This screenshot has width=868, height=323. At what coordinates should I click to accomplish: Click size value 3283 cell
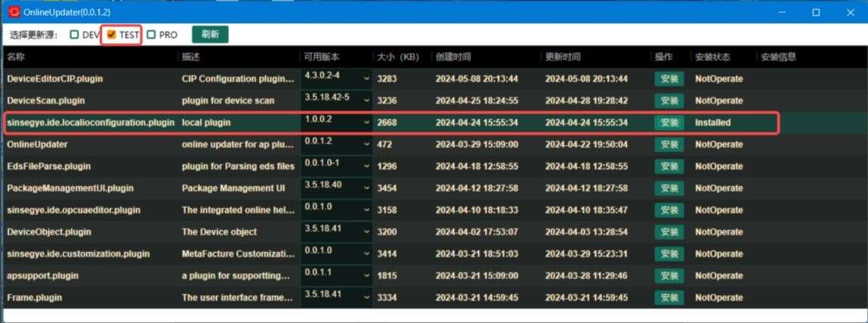[x=387, y=79]
